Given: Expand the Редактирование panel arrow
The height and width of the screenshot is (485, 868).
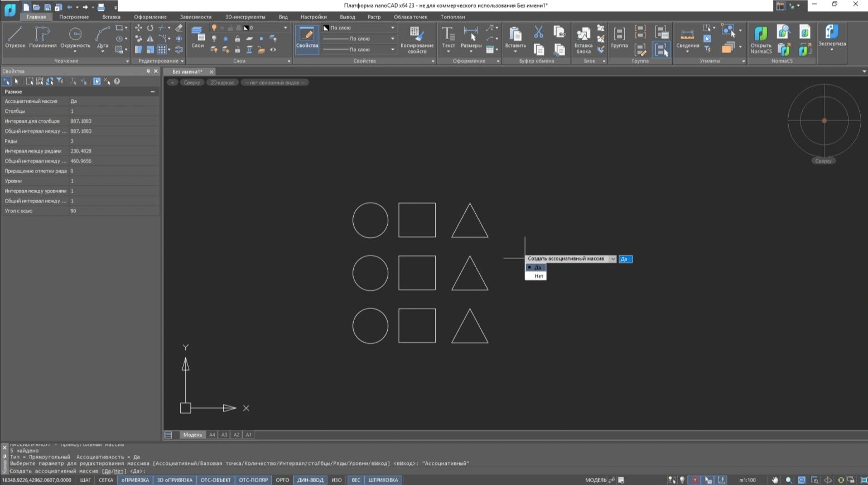Looking at the screenshot, I should pyautogui.click(x=182, y=61).
